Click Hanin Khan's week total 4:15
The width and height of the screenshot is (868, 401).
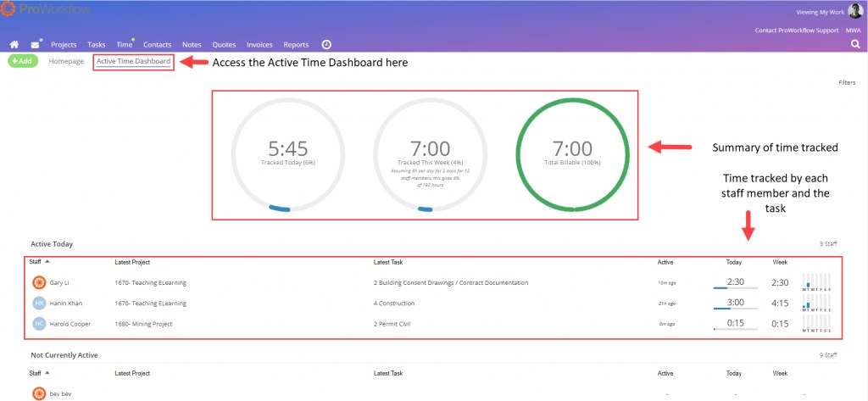[780, 303]
